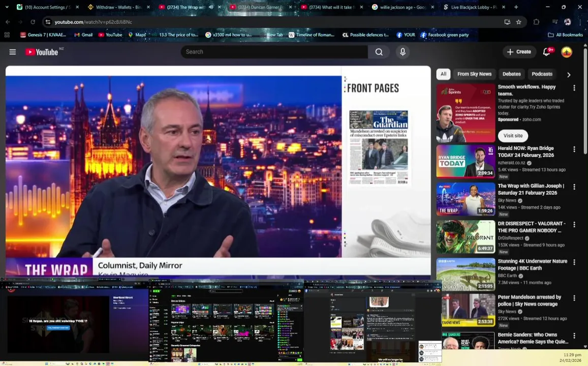
Task: Click Visit site button on Zoho ad
Action: (513, 136)
